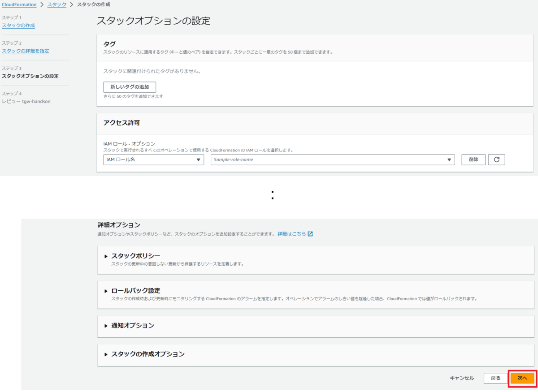The width and height of the screenshot is (538, 392).
Task: Open the Sample-role-name role selector
Action: pos(333,159)
